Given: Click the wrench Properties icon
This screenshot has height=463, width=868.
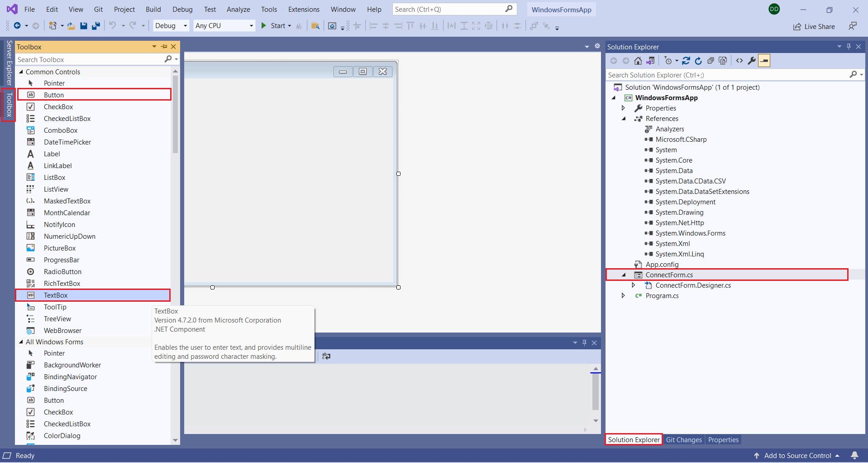Looking at the screenshot, I should click(x=752, y=61).
